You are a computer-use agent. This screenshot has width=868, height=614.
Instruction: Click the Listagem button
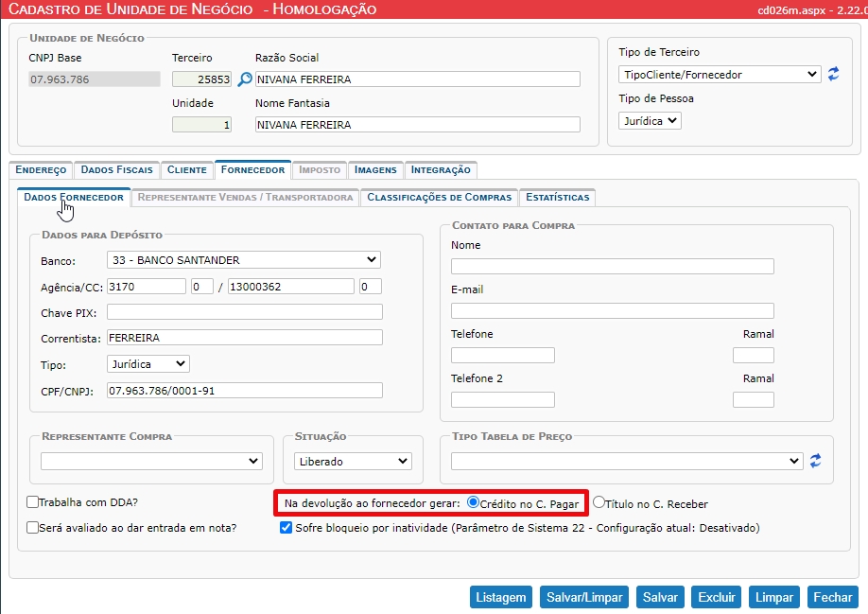coord(501,597)
